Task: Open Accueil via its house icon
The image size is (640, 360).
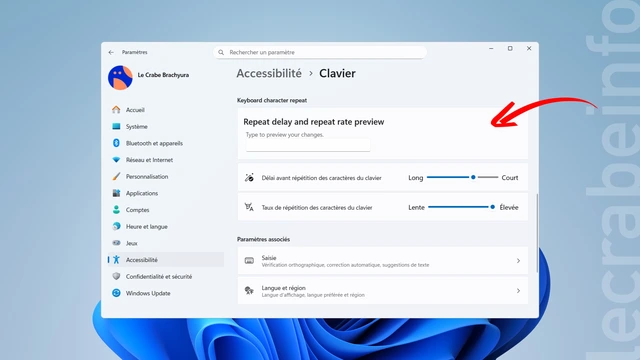Action: [x=116, y=110]
